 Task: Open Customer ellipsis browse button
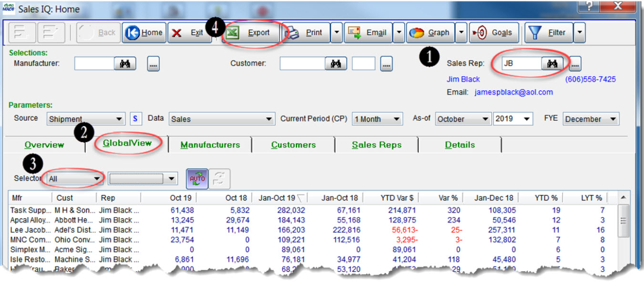tap(386, 64)
